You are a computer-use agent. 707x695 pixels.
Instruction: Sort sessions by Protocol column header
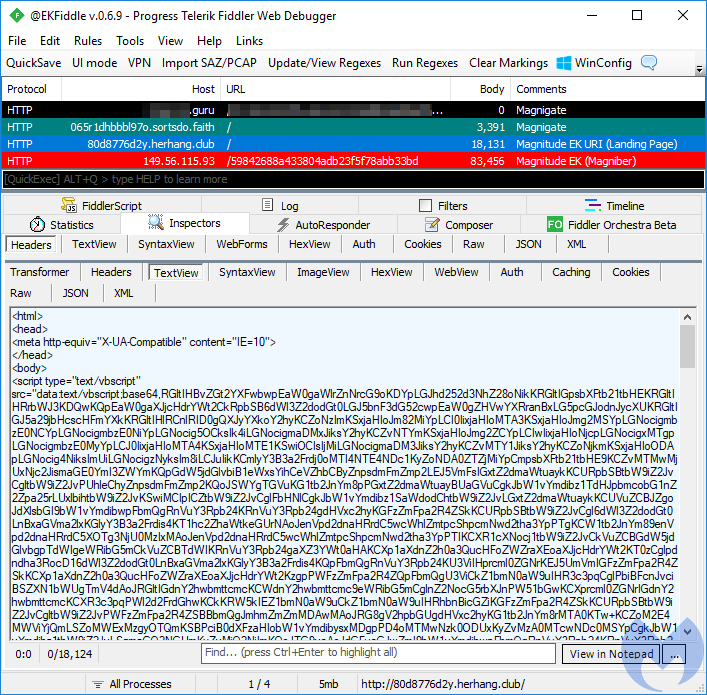pos(31,89)
